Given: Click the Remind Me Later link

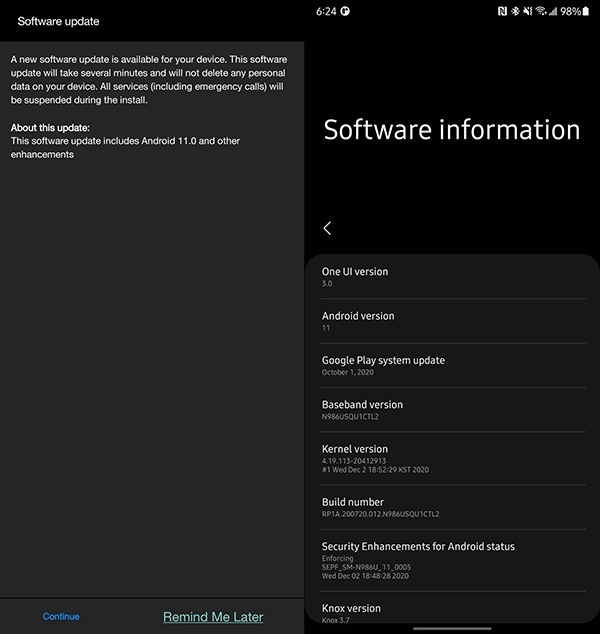Looking at the screenshot, I should pos(213,617).
